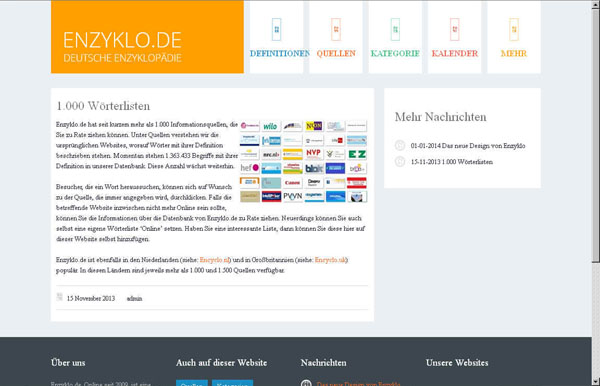Click the wilo logo thumbnail
Screen dimensions: 600x386
(x=271, y=126)
